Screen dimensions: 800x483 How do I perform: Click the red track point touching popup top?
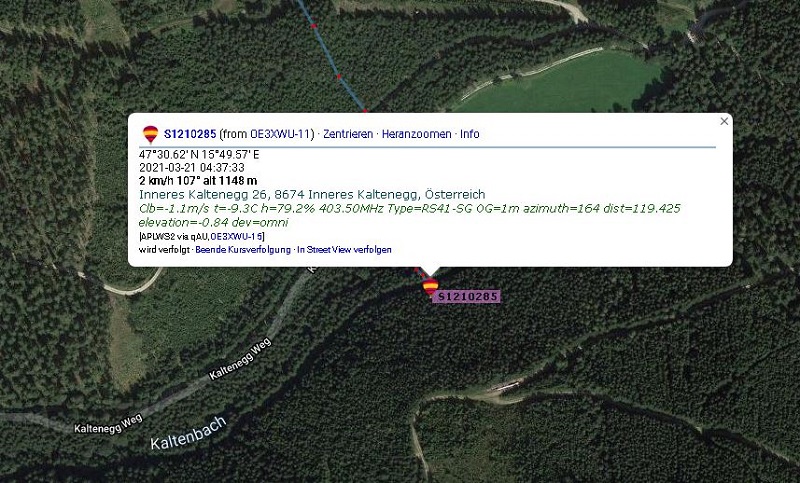point(365,110)
